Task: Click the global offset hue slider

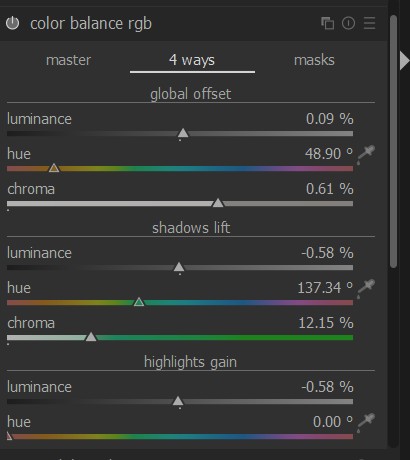Action: (180, 169)
